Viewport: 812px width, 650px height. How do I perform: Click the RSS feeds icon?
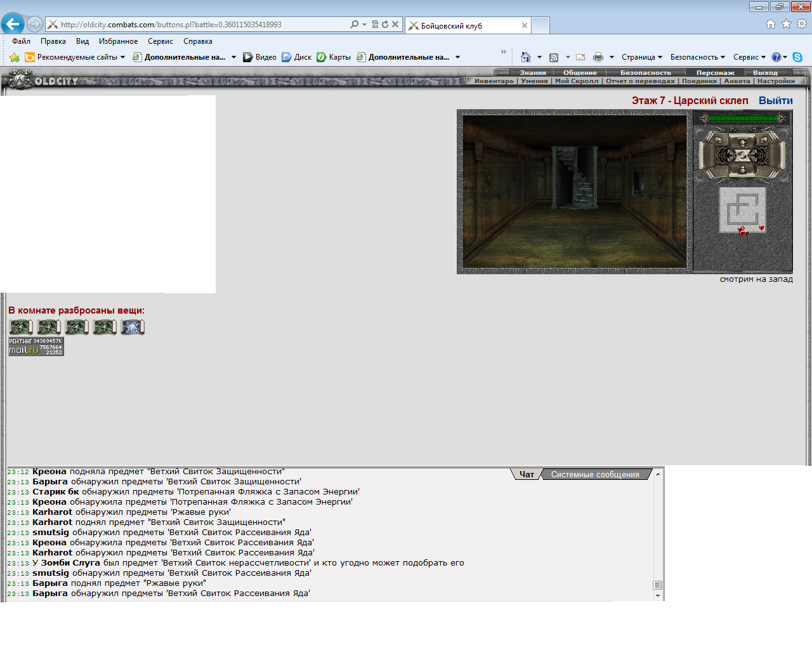pos(554,57)
